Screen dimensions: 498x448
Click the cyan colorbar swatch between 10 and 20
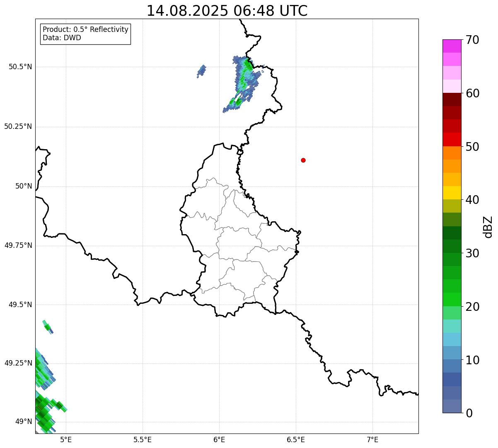(452, 339)
